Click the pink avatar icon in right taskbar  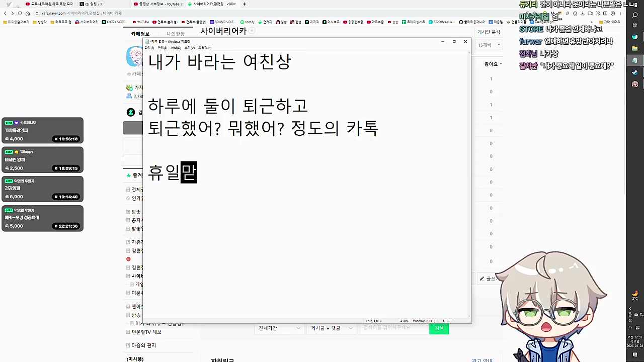(635, 84)
